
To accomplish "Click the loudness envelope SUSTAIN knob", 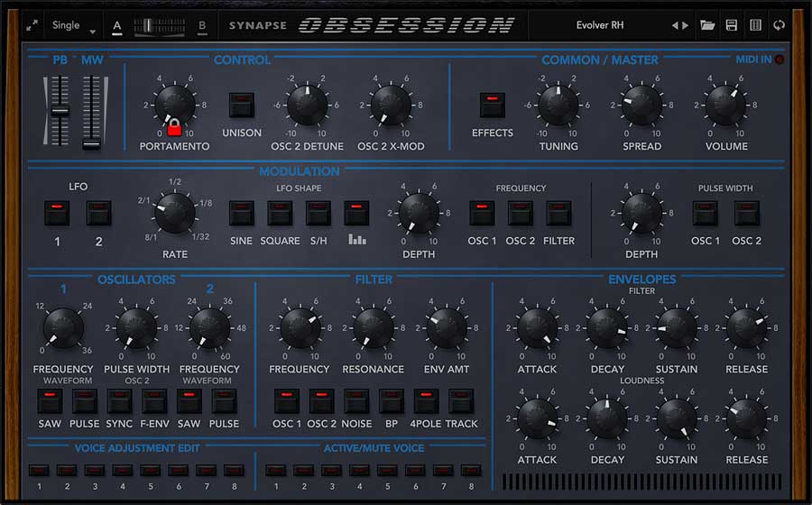I will 677,418.
